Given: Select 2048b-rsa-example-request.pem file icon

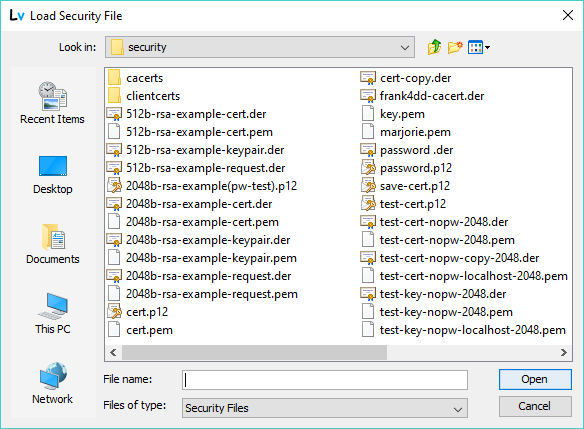Looking at the screenshot, I should (x=114, y=294).
